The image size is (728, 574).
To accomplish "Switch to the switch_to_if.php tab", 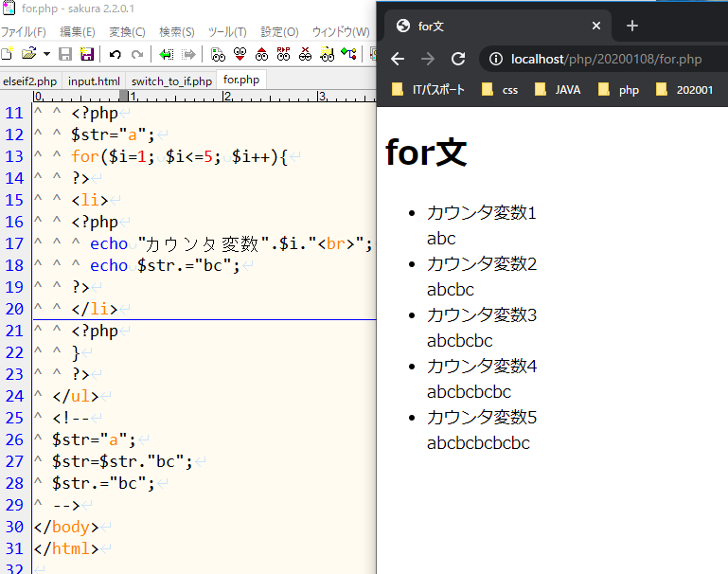I will (x=171, y=81).
